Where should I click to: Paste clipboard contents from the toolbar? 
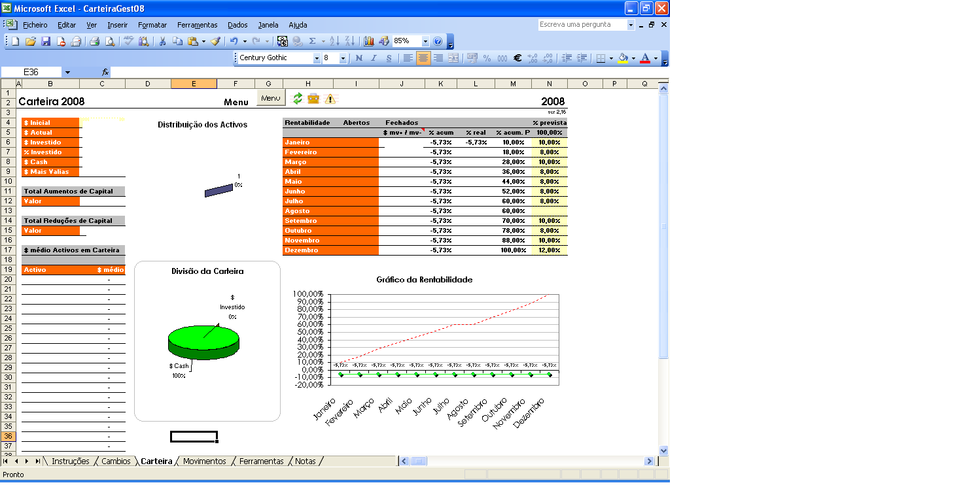tap(192, 41)
